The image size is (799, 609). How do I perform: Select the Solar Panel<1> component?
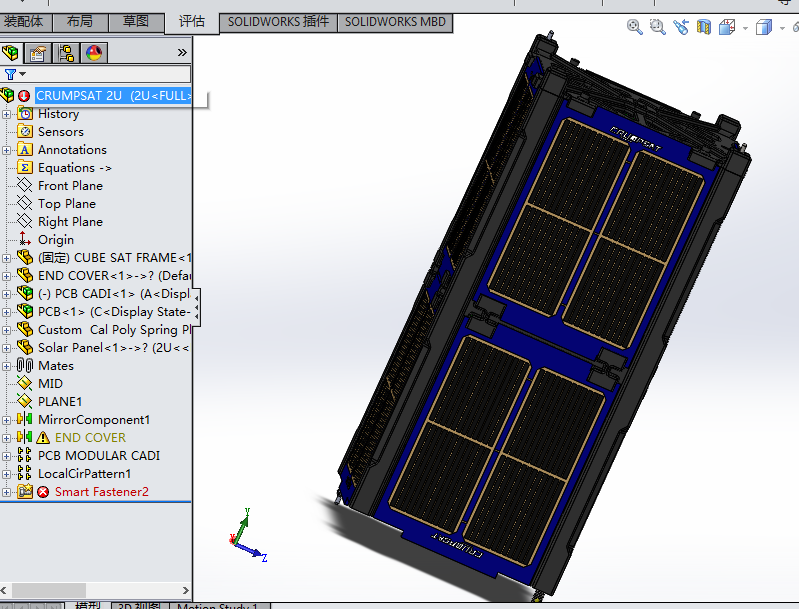pos(114,348)
